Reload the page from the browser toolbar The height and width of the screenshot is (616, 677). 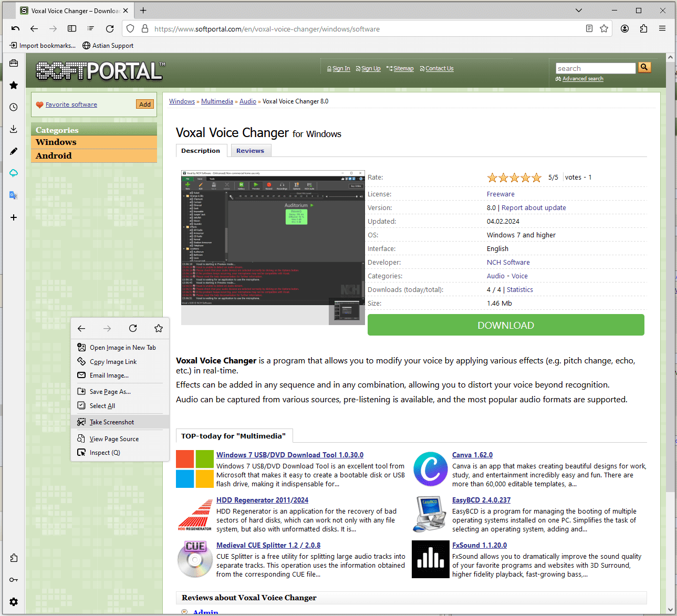[x=110, y=29]
